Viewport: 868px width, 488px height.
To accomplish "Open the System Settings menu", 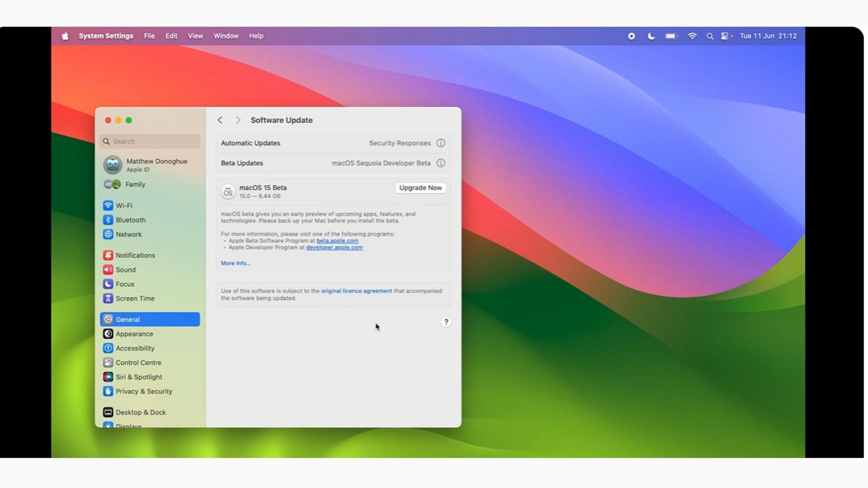I will [106, 36].
